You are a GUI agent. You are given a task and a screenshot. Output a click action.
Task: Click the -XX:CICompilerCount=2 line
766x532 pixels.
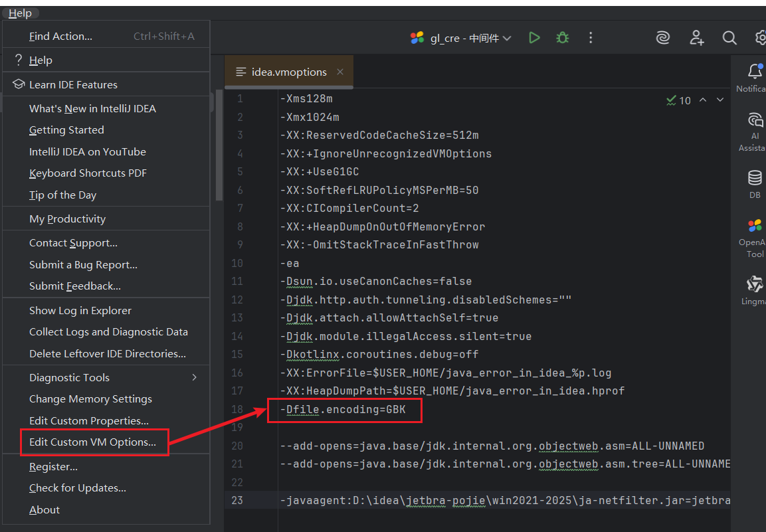pyautogui.click(x=349, y=209)
